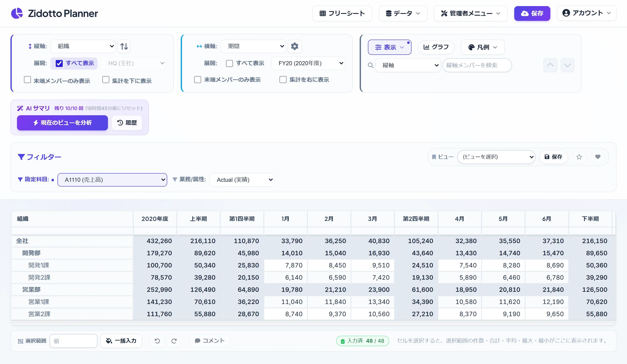Click the 縦軸 vertical arrow icon
This screenshot has width=627, height=364.
coord(30,46)
